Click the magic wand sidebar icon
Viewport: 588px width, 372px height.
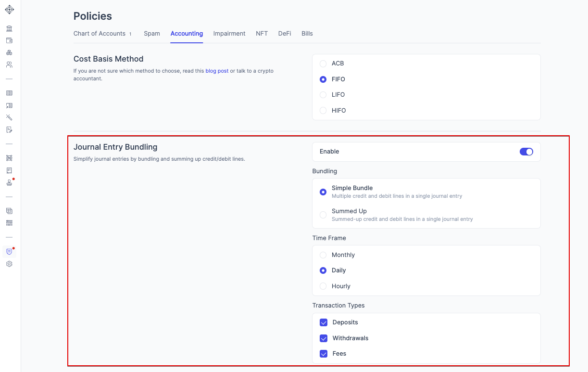pos(9,117)
